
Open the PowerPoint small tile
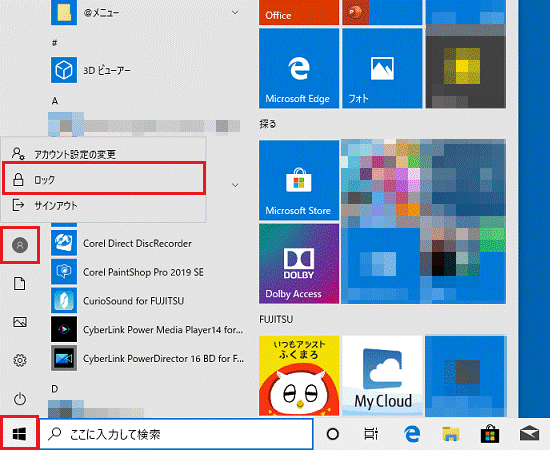(x=355, y=13)
